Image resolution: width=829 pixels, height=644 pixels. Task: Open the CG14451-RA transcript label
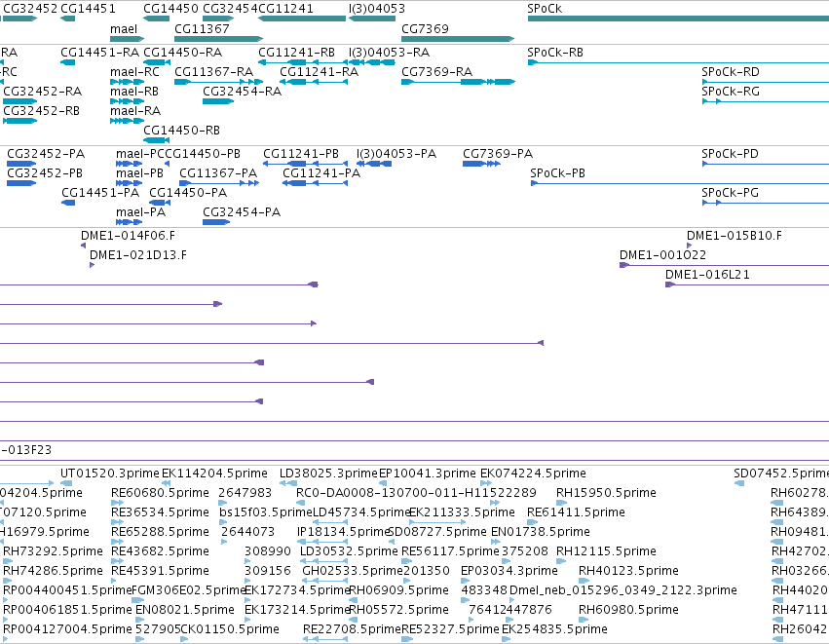point(100,53)
